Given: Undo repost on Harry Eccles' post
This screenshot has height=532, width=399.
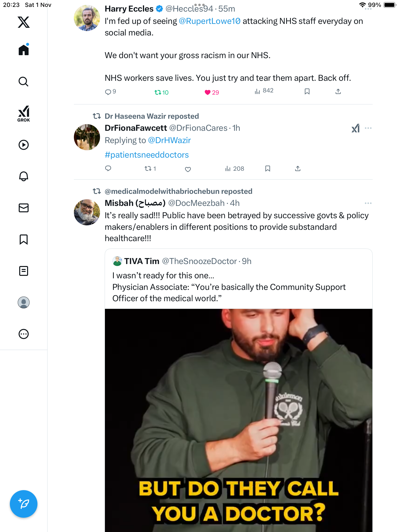Looking at the screenshot, I should pyautogui.click(x=158, y=92).
